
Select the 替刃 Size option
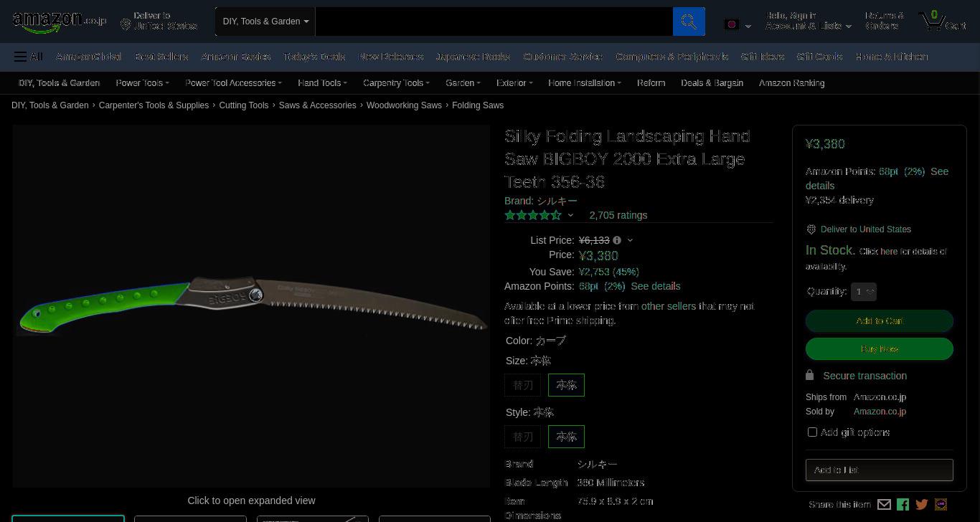(x=523, y=385)
